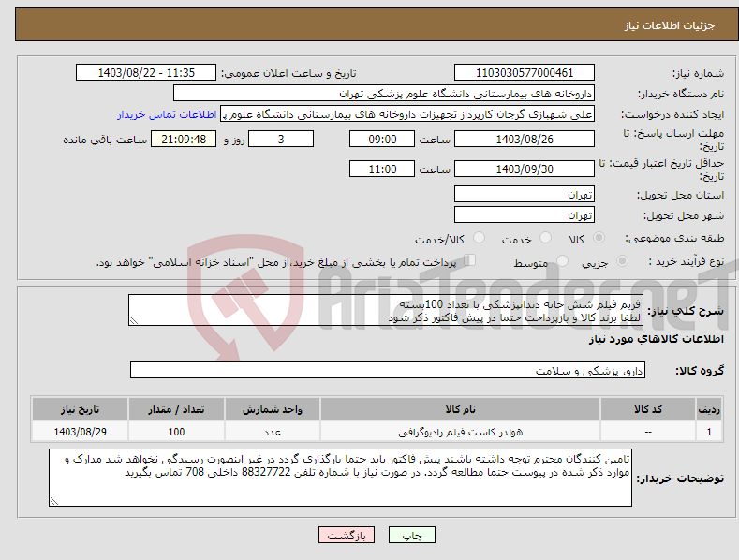Click the تعداد / مقدار column header
The width and height of the screenshot is (739, 560).
176,409
